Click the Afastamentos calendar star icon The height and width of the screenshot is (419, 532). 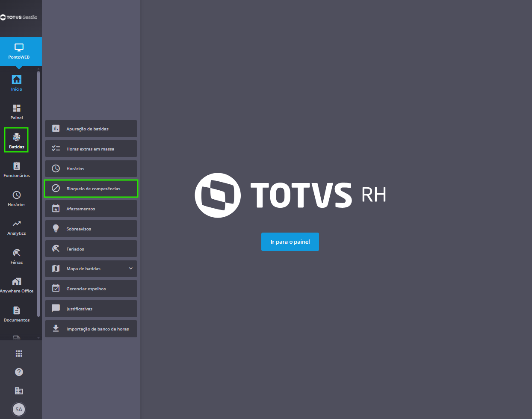pyautogui.click(x=56, y=208)
